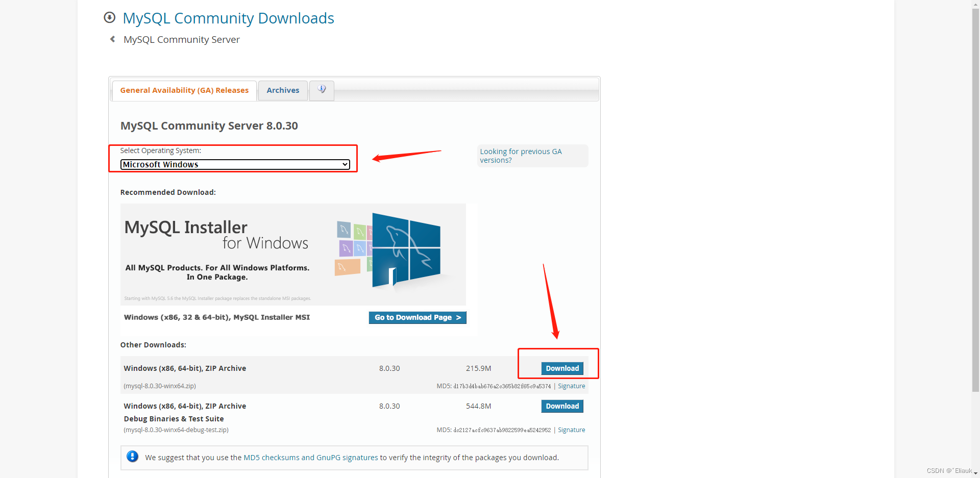The image size is (980, 478).
Task: Click the MD5 hash starting dc2127ac
Action: click(x=502, y=430)
